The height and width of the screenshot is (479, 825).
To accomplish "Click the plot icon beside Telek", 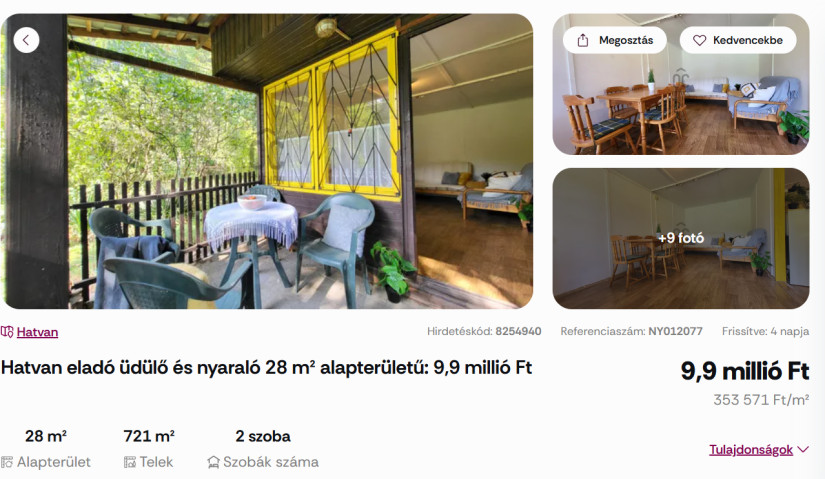I will click(x=130, y=462).
